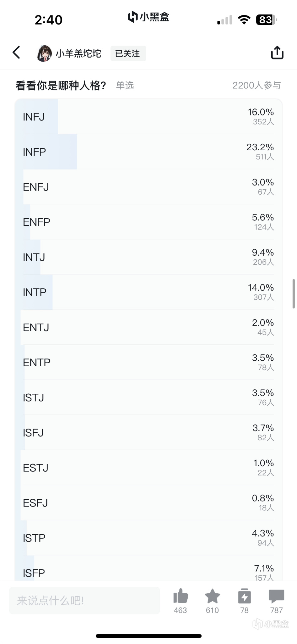Open 小羊羔坨坨 avatar profile picture
This screenshot has height=644, width=297.
click(44, 53)
